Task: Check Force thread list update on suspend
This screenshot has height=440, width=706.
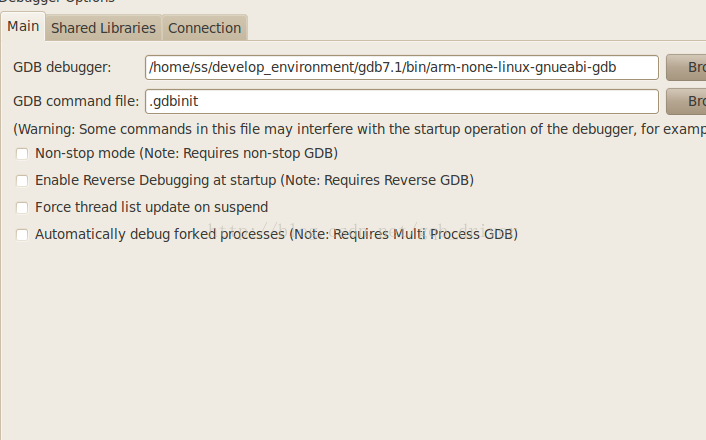Action: pyautogui.click(x=22, y=208)
